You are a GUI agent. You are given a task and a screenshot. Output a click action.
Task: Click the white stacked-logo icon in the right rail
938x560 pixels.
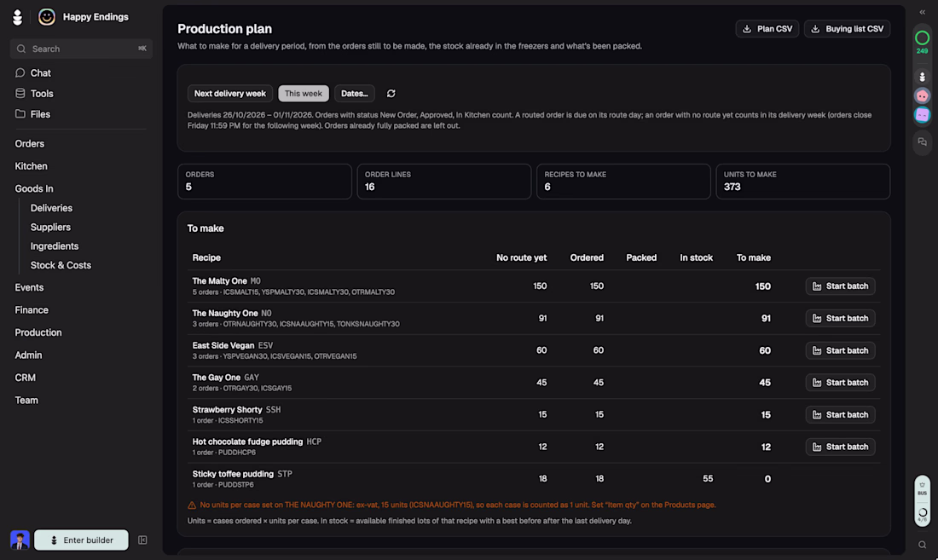click(x=923, y=77)
